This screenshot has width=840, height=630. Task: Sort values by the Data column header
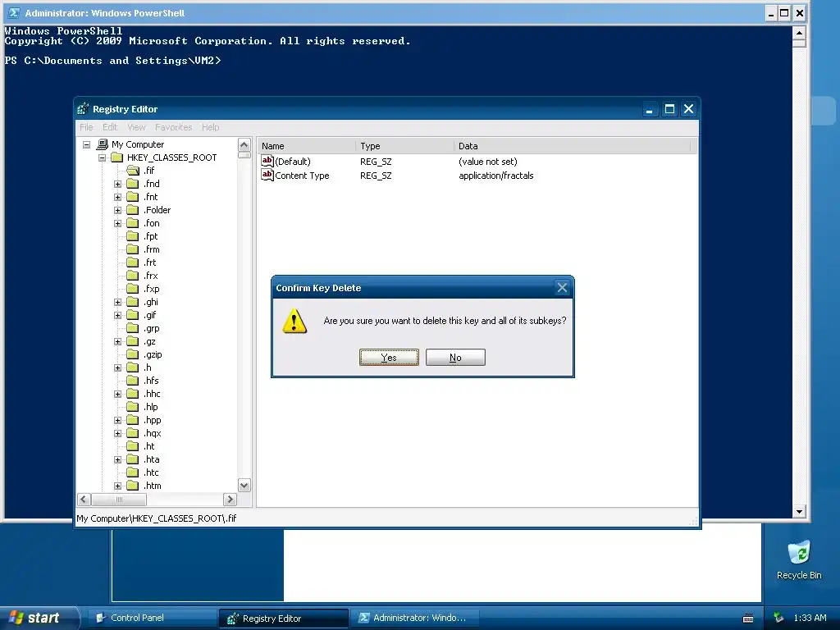[572, 146]
